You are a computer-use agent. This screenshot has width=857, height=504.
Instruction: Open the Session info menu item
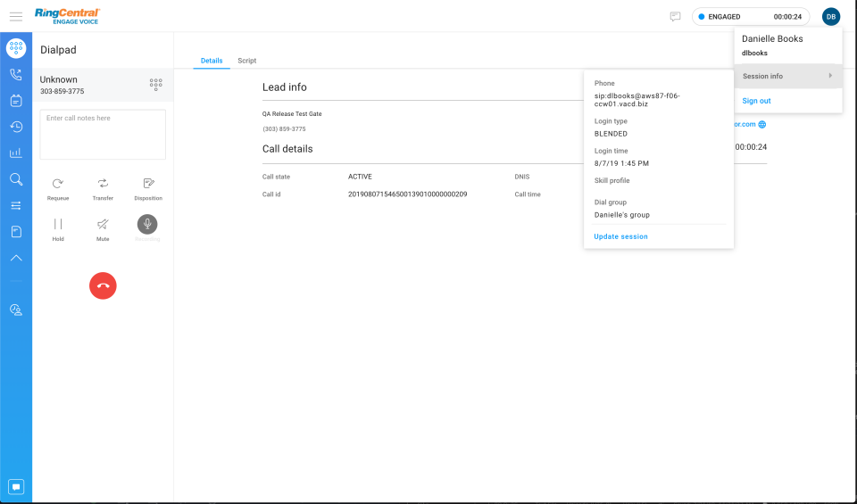pos(788,77)
